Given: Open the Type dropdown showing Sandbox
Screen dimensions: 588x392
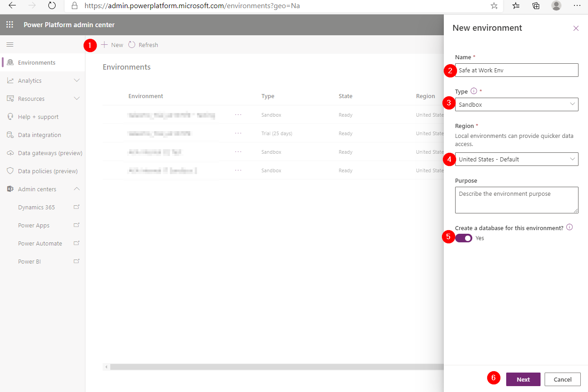Looking at the screenshot, I should 517,104.
